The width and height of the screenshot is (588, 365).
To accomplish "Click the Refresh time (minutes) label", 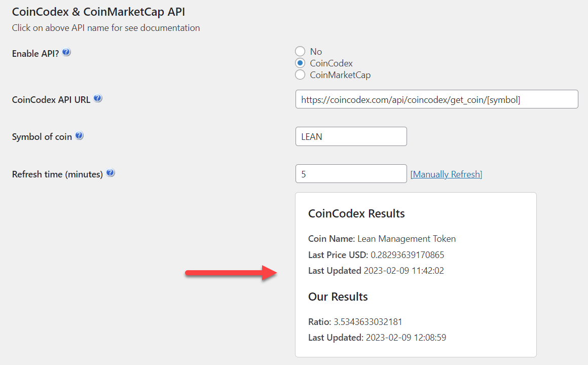I will (57, 174).
